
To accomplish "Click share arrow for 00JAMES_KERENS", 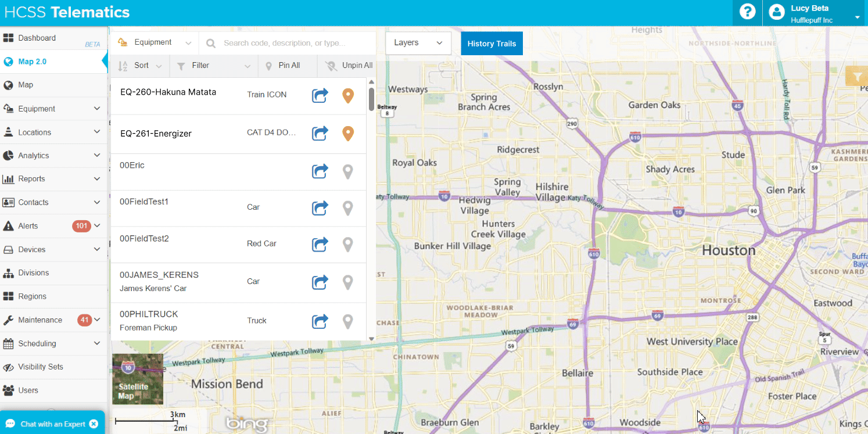I will (320, 282).
